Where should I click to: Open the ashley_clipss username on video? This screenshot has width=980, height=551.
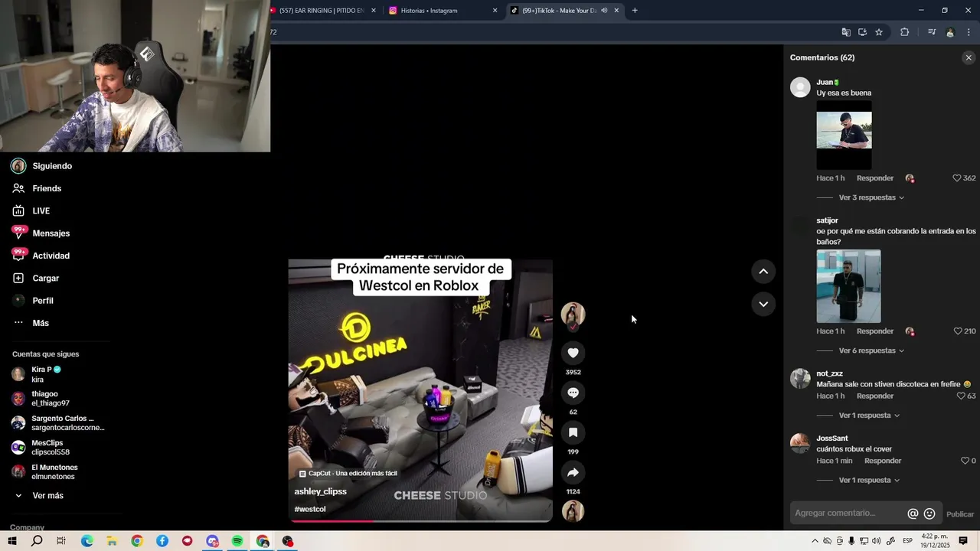coord(320,491)
